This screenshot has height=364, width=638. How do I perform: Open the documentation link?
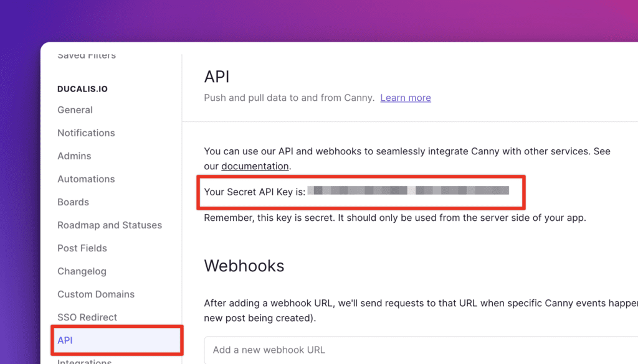pyautogui.click(x=255, y=166)
